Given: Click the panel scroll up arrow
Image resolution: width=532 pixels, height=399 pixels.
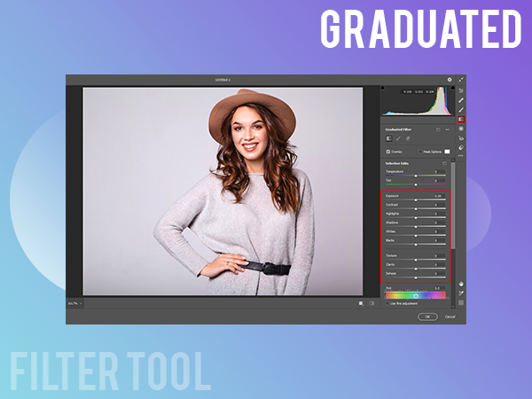Looking at the screenshot, I should click(x=453, y=160).
